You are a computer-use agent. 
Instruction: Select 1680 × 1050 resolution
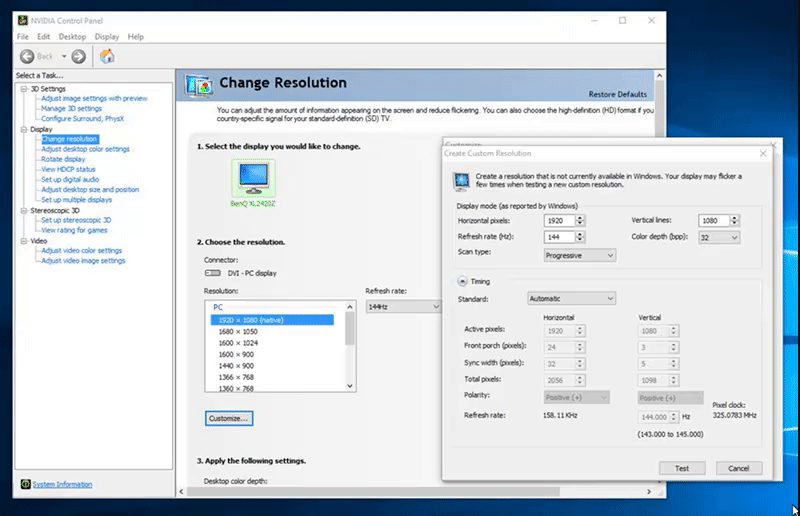pyautogui.click(x=238, y=332)
